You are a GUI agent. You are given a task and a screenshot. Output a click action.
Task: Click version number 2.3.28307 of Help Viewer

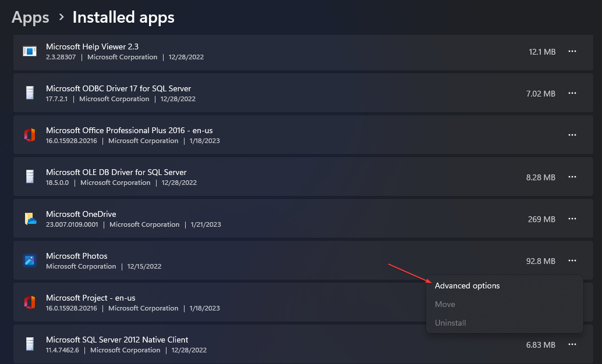[61, 57]
